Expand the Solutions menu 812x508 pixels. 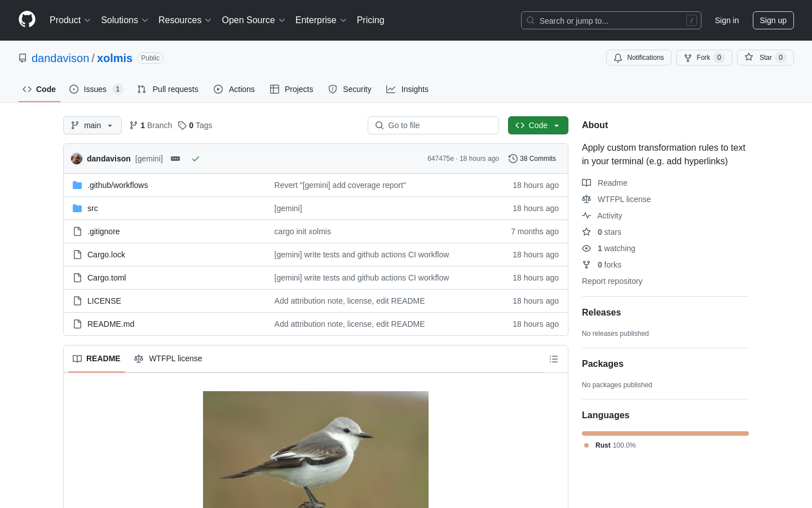click(125, 20)
